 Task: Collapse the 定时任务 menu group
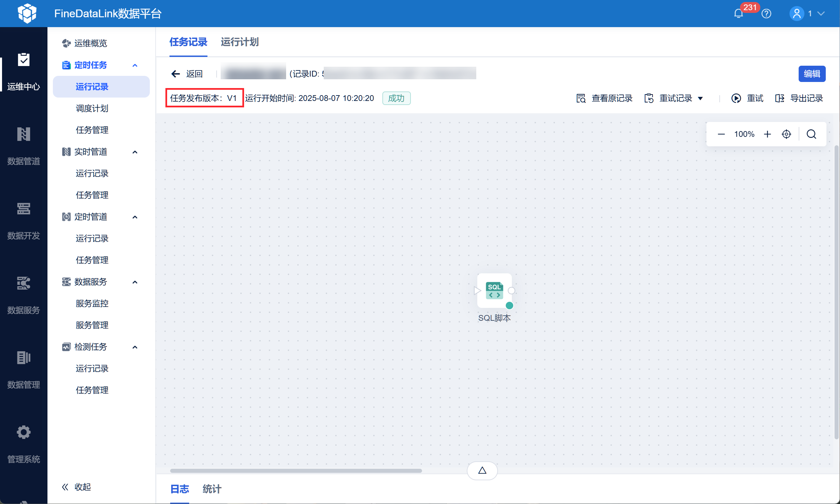pos(135,65)
